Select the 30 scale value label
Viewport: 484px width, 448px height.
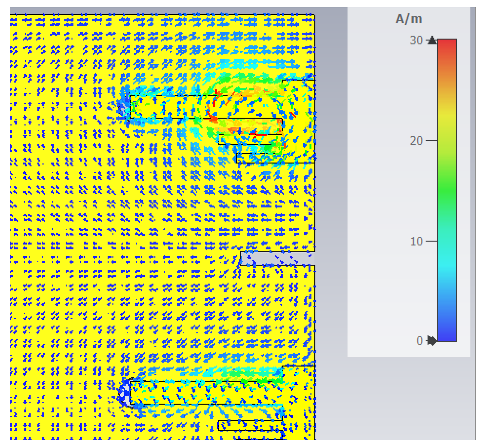[416, 40]
